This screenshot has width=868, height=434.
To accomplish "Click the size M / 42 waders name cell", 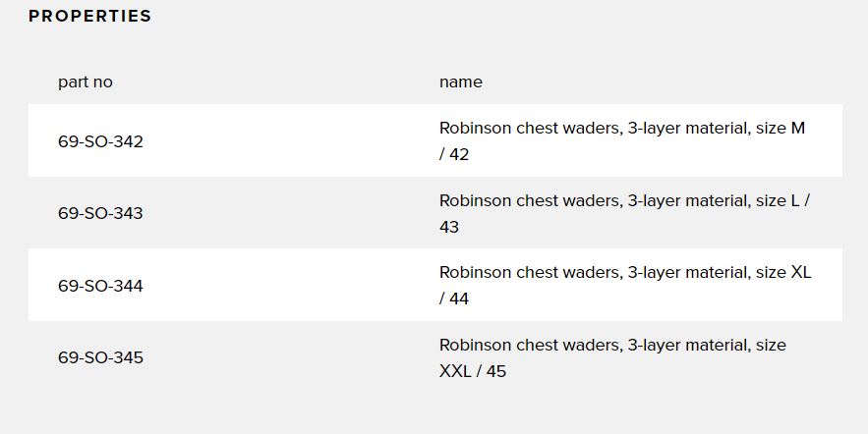I will [622, 140].
